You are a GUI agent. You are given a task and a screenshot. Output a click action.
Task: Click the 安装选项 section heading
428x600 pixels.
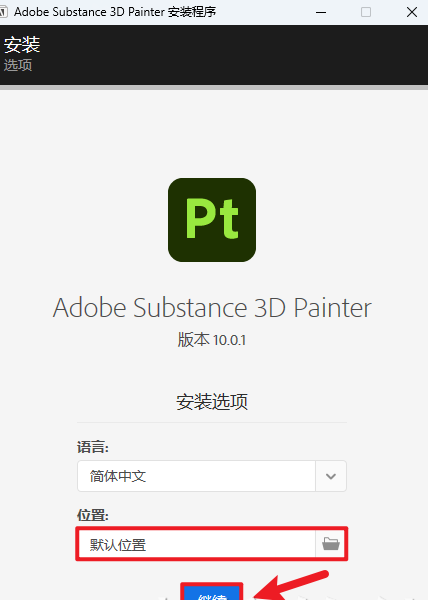[x=212, y=402]
